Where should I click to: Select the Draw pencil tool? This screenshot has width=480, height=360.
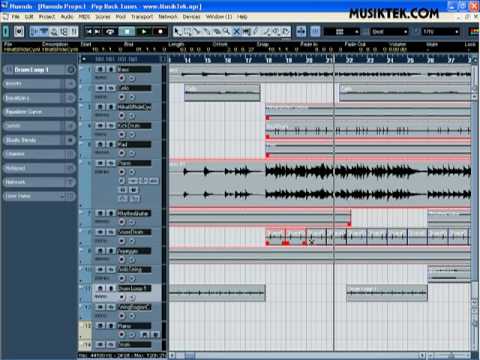[256, 32]
